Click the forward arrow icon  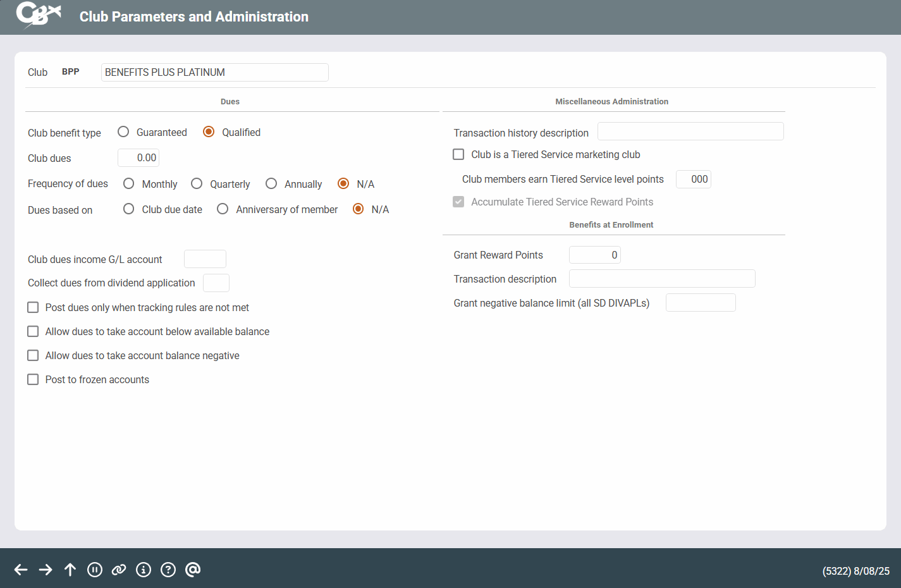(x=46, y=570)
